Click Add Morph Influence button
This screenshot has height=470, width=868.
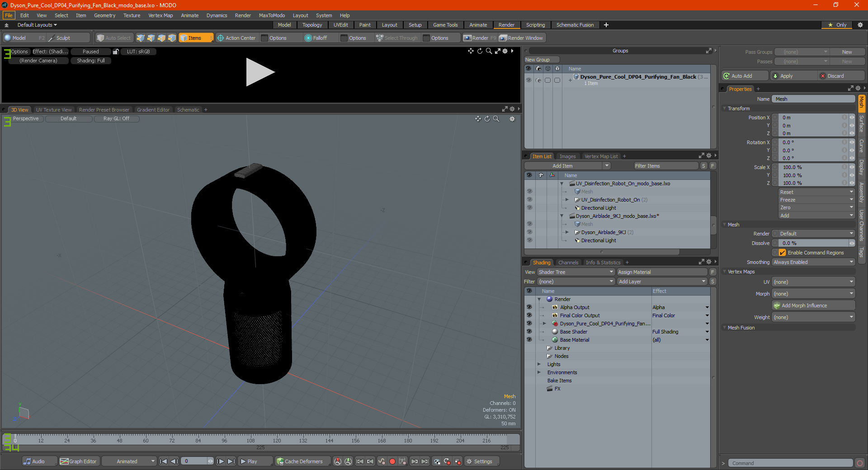coord(813,305)
